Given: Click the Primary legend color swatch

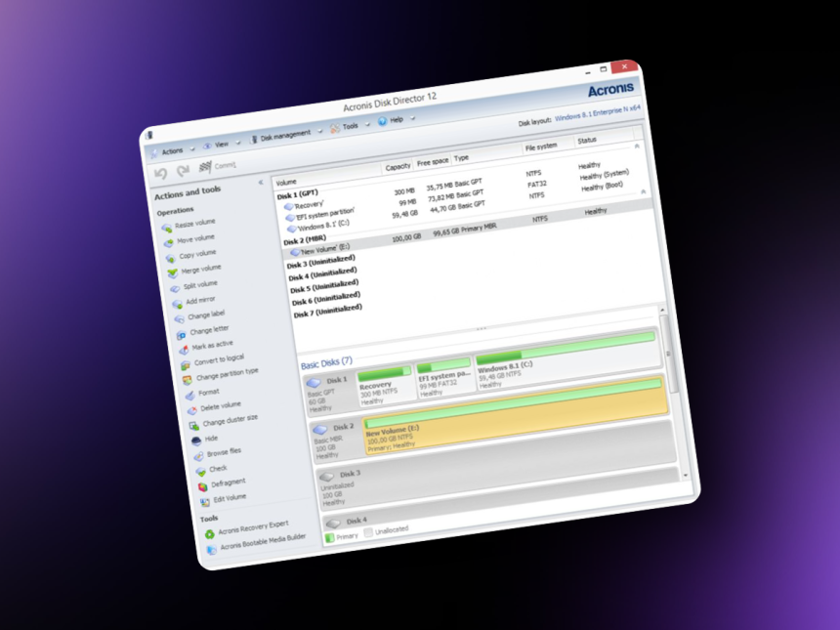Looking at the screenshot, I should pos(329,537).
